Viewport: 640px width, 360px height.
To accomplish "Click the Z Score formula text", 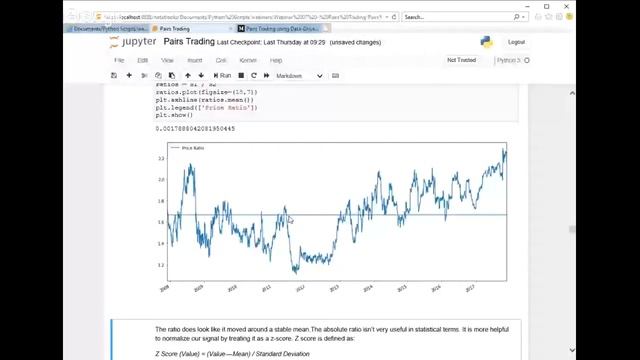I will point(232,354).
